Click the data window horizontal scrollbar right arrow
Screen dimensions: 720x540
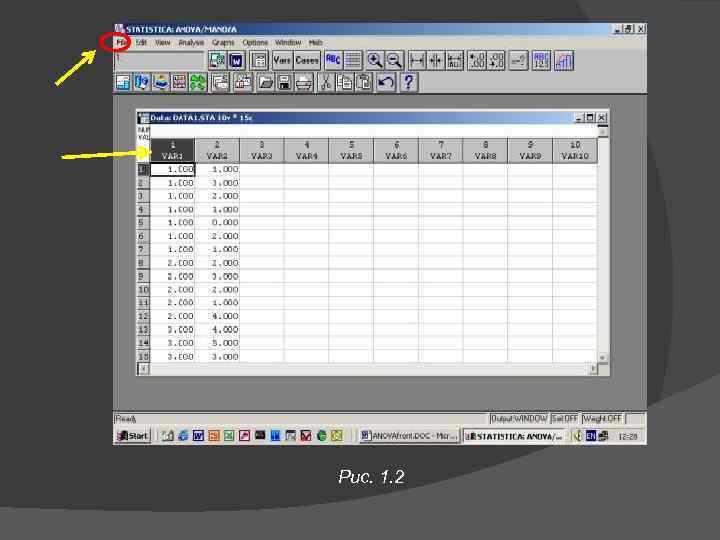593,369
